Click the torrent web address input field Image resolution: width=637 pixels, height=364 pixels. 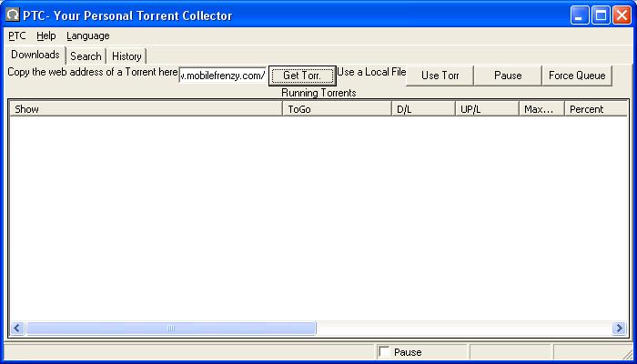click(x=223, y=76)
